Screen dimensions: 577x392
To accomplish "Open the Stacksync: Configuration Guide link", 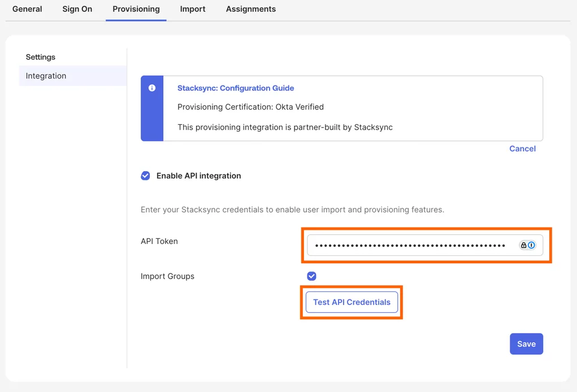I will (x=236, y=88).
